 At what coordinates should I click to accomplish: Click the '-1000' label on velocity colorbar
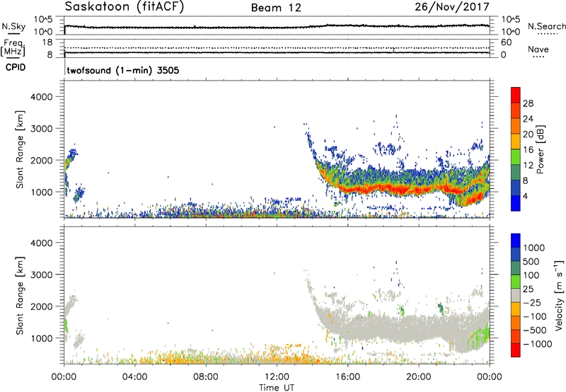(x=538, y=344)
